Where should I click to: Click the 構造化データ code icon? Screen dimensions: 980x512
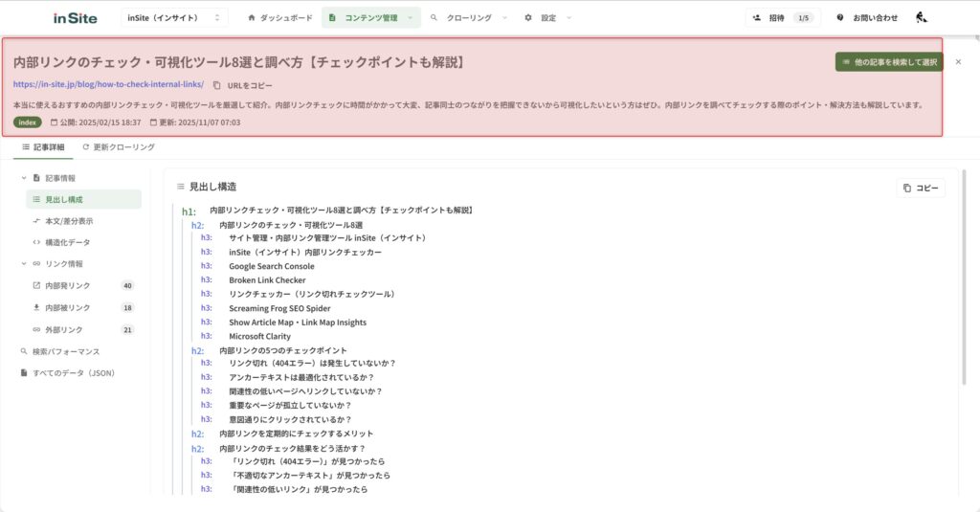(x=36, y=242)
